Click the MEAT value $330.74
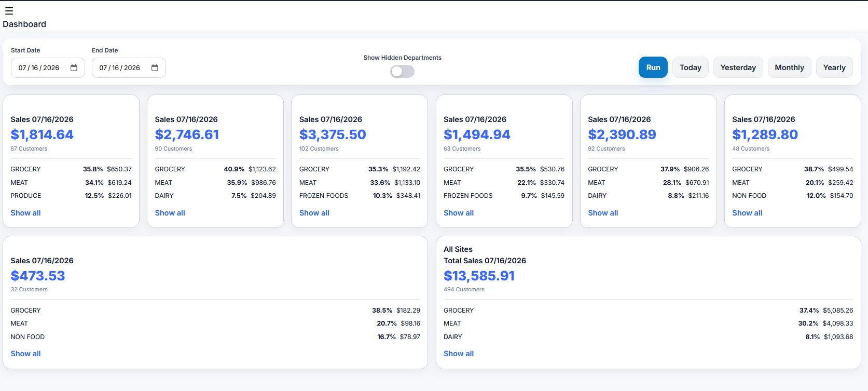Image resolution: width=868 pixels, height=391 pixels. coord(552,183)
